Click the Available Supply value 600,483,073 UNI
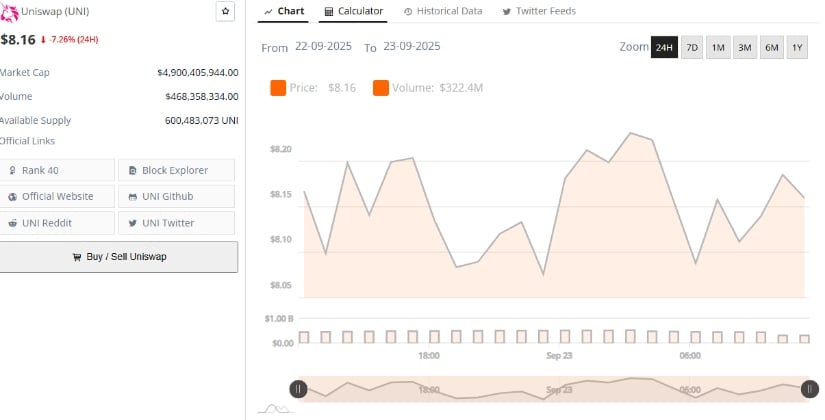 [202, 121]
